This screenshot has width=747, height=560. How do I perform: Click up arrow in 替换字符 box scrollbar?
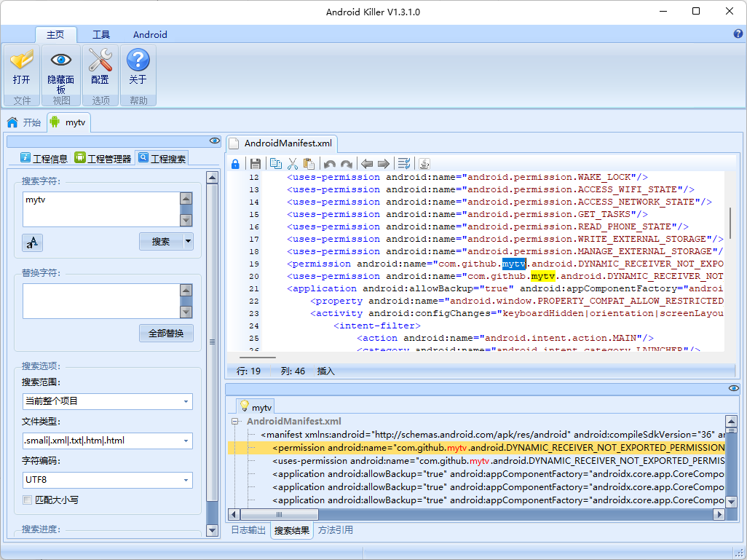pos(186,291)
